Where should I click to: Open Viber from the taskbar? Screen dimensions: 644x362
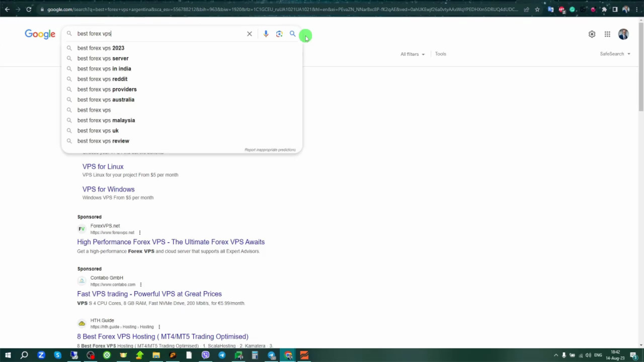[205, 355]
